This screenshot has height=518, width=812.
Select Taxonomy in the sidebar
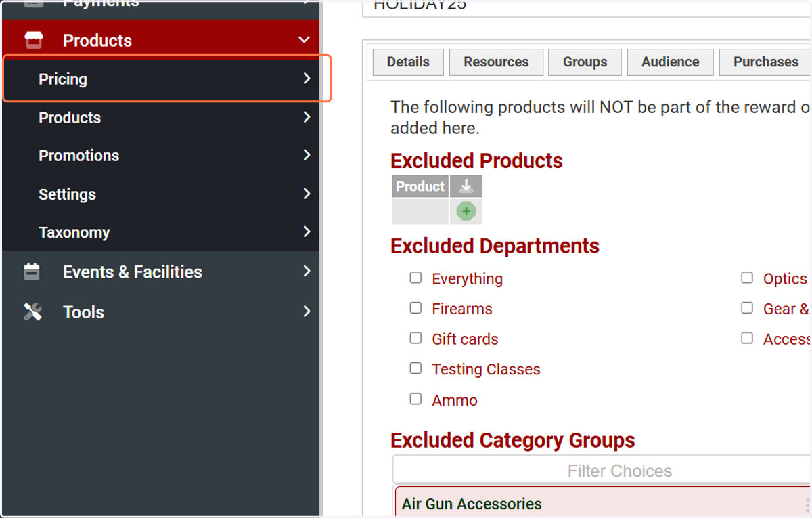(x=161, y=232)
